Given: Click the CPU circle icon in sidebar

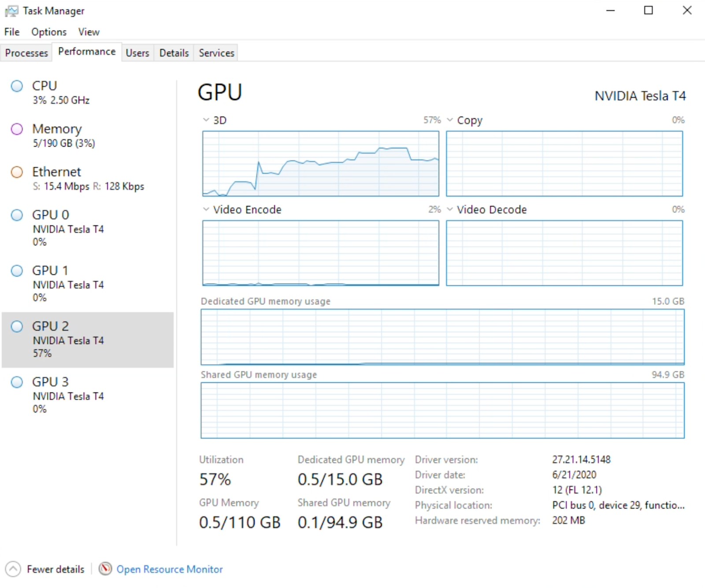Looking at the screenshot, I should [17, 86].
